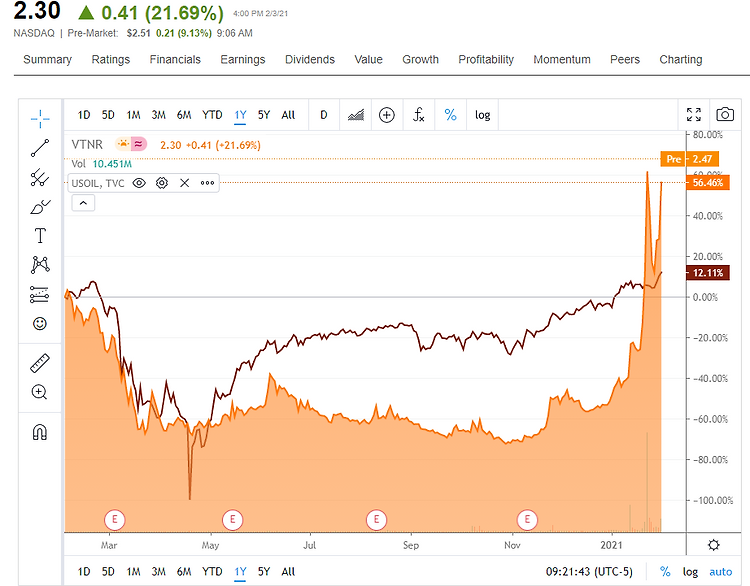Set top range to 5Y
Image resolution: width=750 pixels, height=586 pixels.
pos(264,115)
